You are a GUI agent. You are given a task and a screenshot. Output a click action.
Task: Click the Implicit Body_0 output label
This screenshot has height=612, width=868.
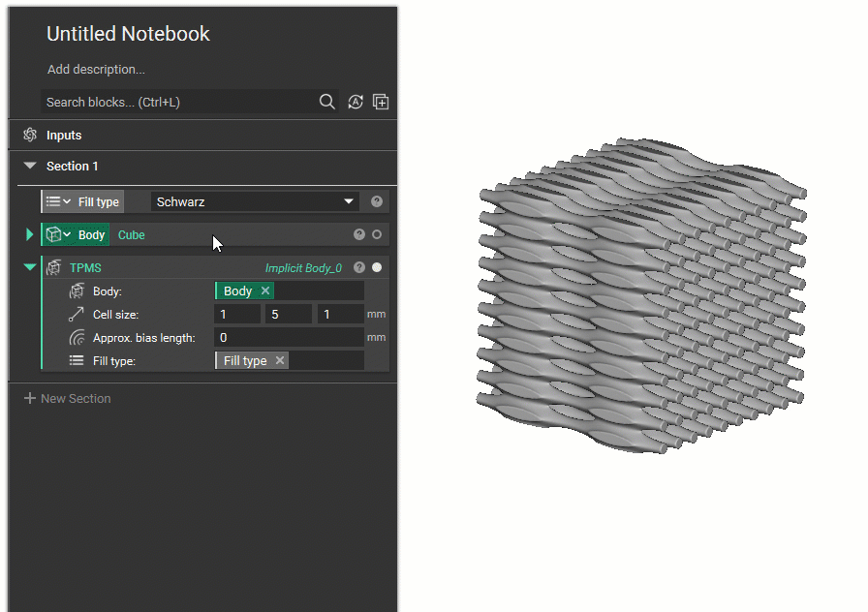303,268
